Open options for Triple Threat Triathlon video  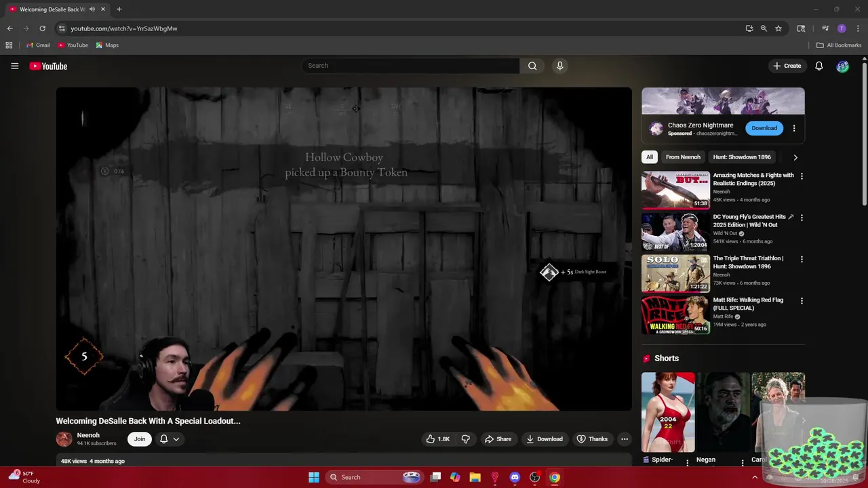pos(802,259)
